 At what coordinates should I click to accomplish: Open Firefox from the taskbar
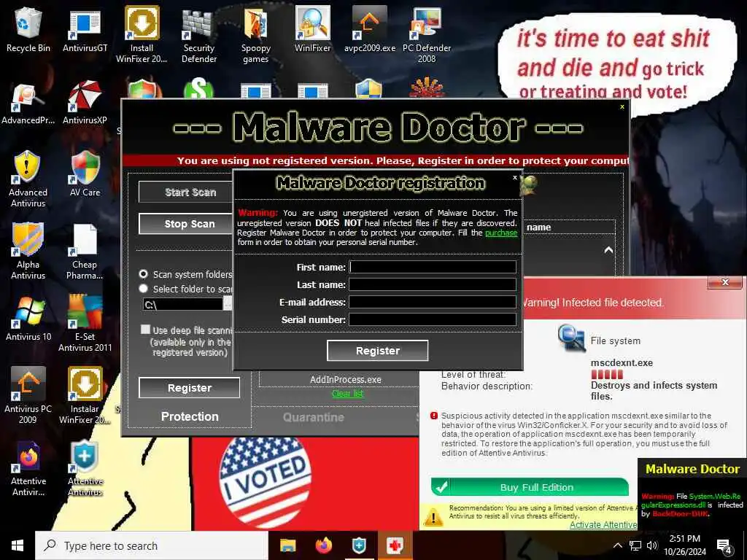pyautogui.click(x=323, y=545)
